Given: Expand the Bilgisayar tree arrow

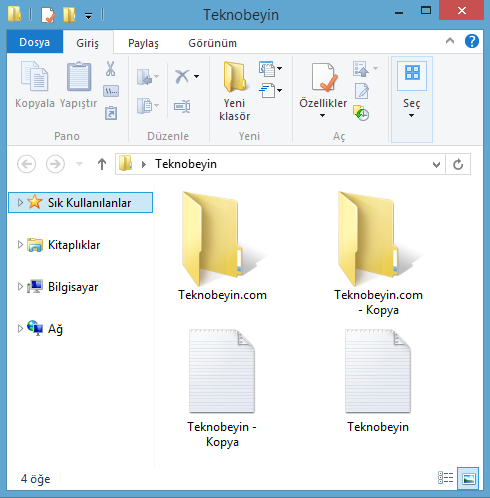Looking at the screenshot, I should pyautogui.click(x=20, y=287).
